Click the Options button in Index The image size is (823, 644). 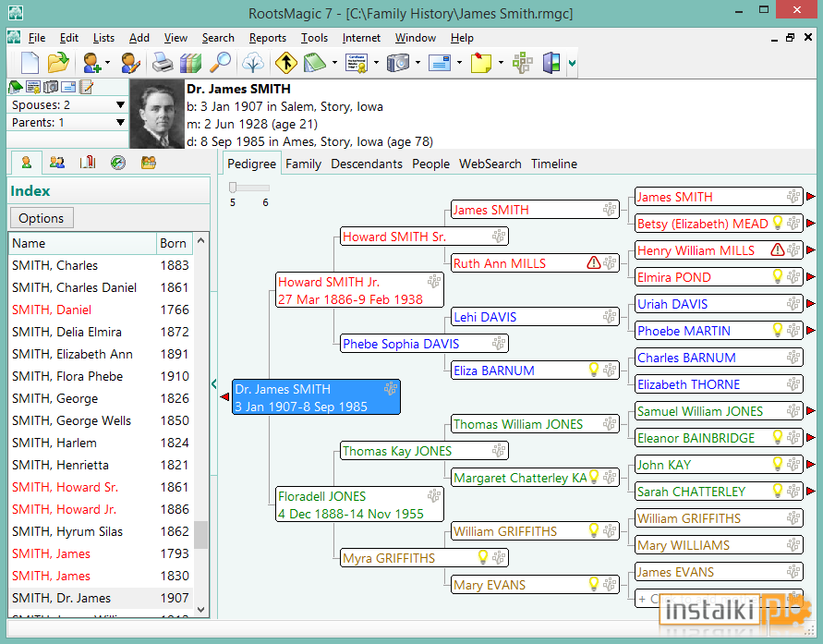(42, 218)
